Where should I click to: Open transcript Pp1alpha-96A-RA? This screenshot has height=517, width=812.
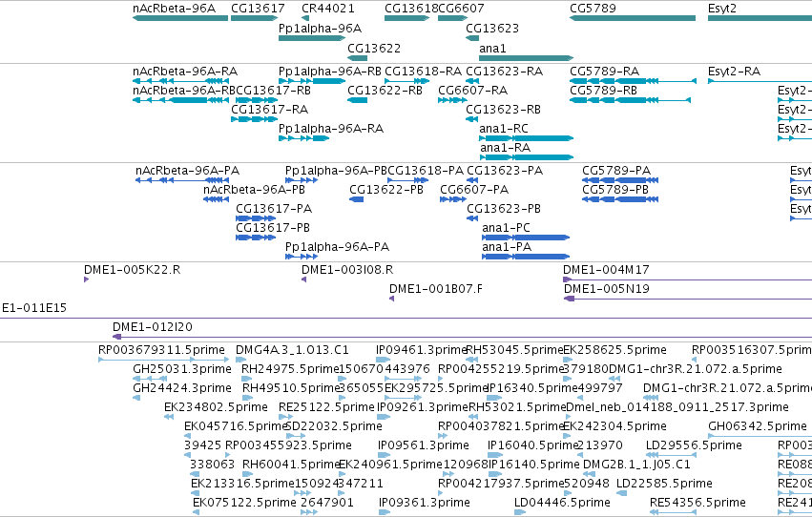[x=304, y=138]
